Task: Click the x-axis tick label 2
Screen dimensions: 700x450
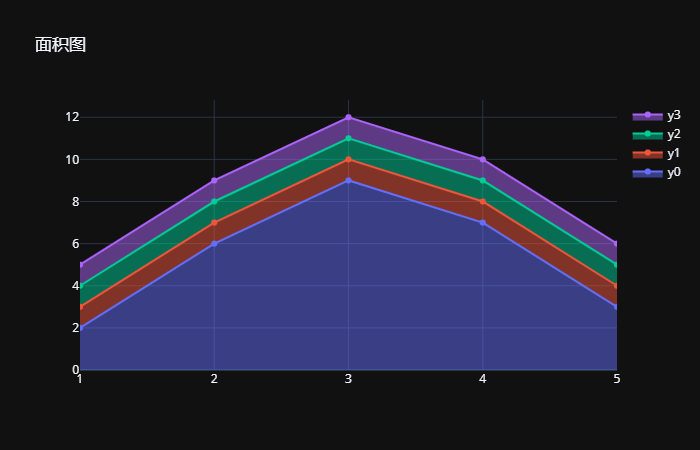Action: (x=214, y=379)
